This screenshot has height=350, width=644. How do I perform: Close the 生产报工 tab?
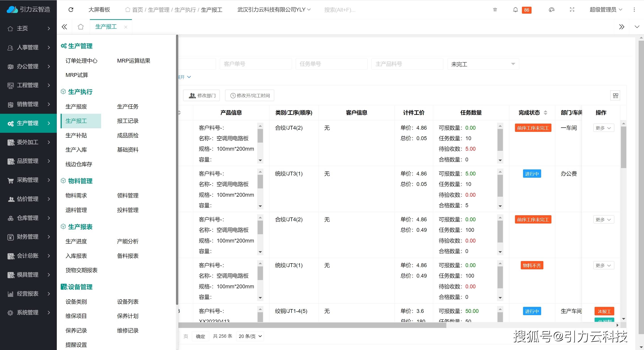pyautogui.click(x=126, y=27)
